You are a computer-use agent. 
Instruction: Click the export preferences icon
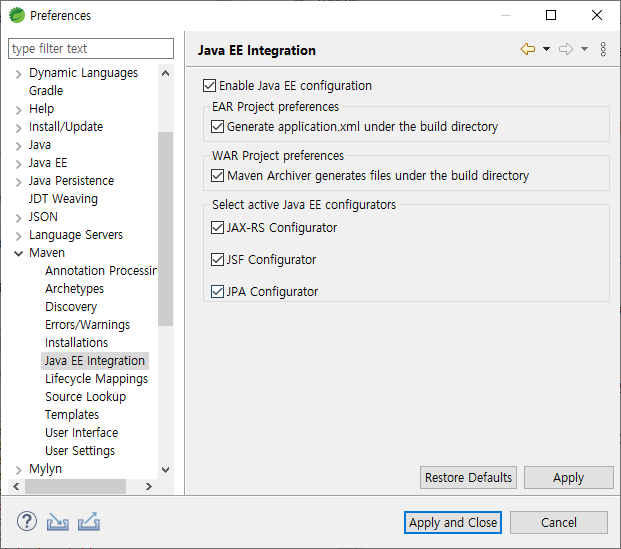click(89, 521)
